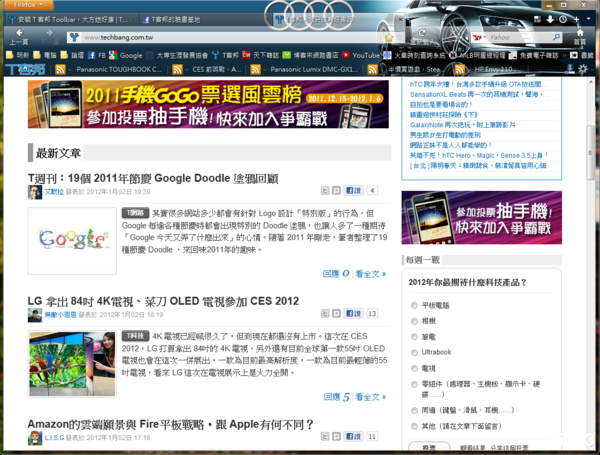Screen dimensions: 600x455
Task: Click the Facebook share icon on Google Doodle article
Action: click(x=350, y=190)
